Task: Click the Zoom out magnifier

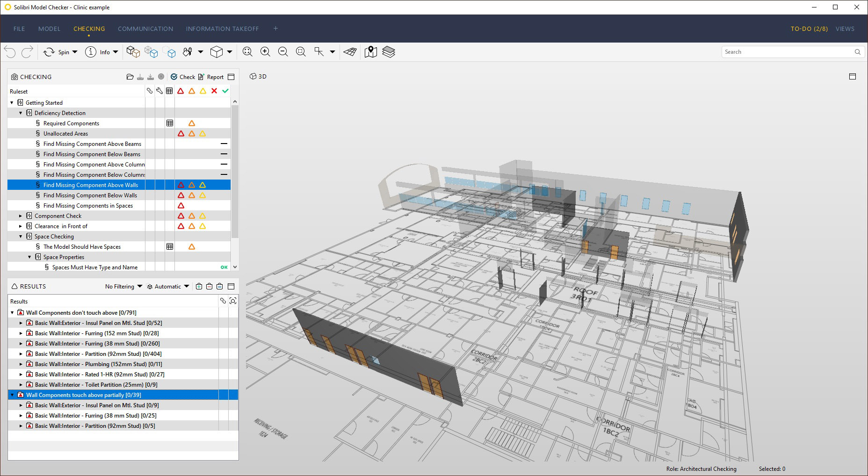Action: tap(283, 52)
